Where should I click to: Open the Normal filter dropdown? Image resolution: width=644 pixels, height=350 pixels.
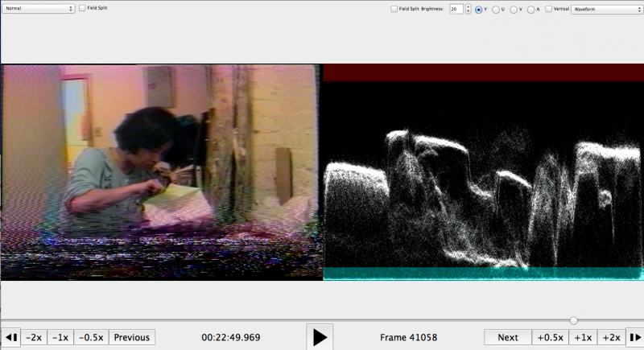click(38, 8)
